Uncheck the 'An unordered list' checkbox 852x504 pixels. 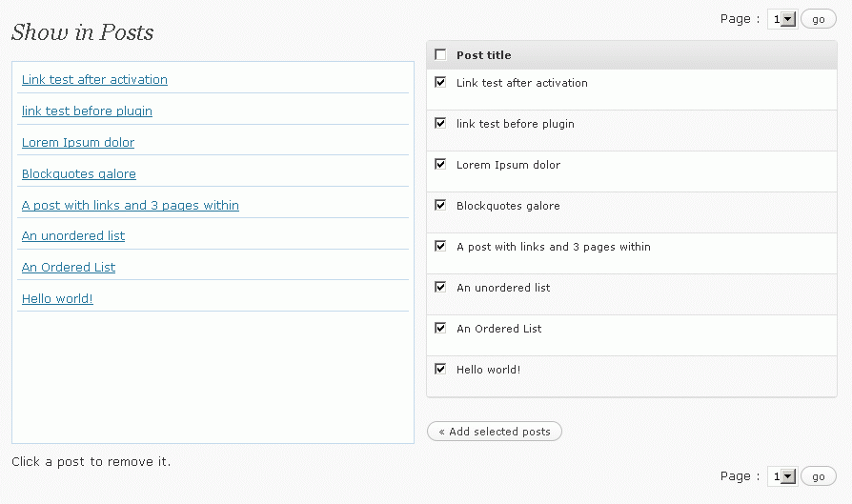coord(440,287)
